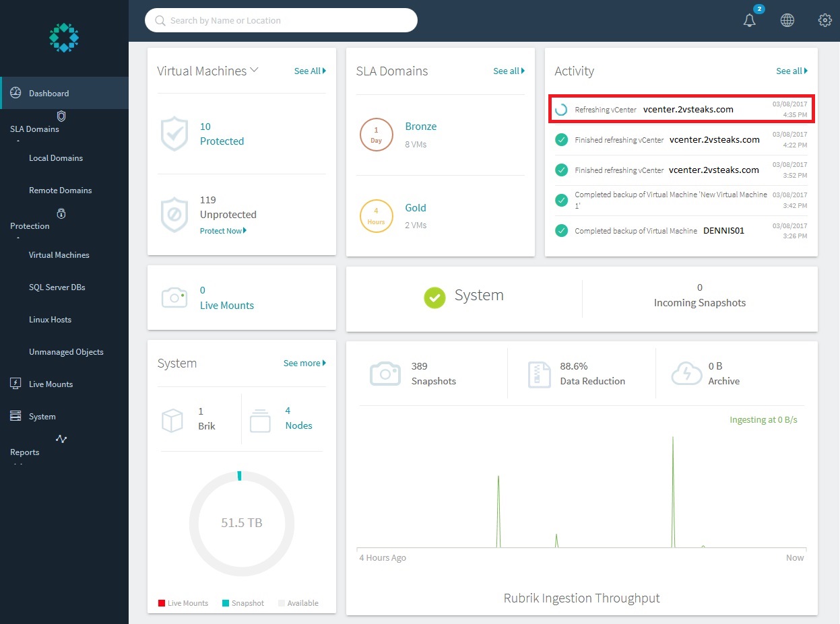
Task: Click the SLA Domains shield icon
Action: (x=61, y=116)
